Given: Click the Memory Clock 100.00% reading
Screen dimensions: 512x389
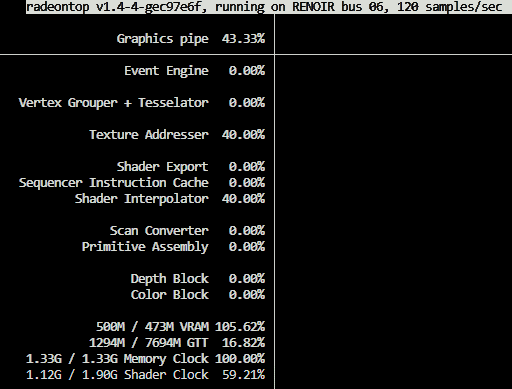Looking at the screenshot, I should click(145, 359).
